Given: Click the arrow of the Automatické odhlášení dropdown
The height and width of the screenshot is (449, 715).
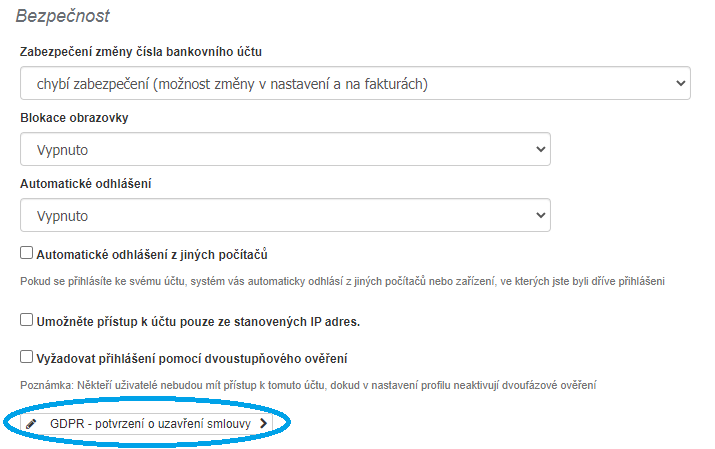Looking at the screenshot, I should pyautogui.click(x=541, y=215).
